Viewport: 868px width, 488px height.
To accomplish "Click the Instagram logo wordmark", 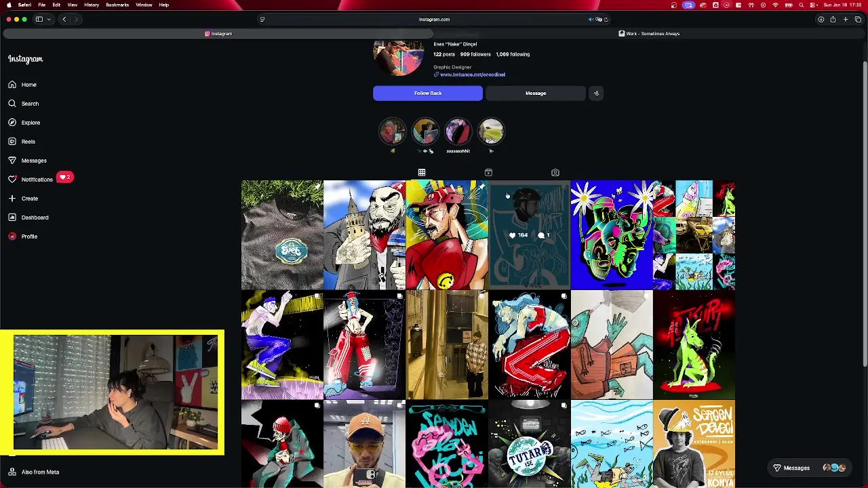I will click(x=25, y=59).
